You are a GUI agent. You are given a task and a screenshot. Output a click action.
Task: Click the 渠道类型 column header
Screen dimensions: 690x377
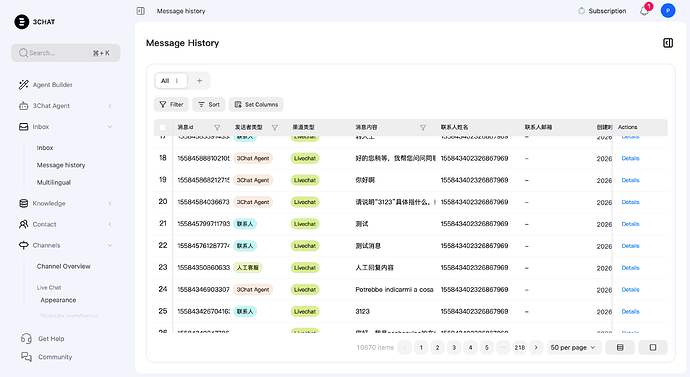(304, 127)
